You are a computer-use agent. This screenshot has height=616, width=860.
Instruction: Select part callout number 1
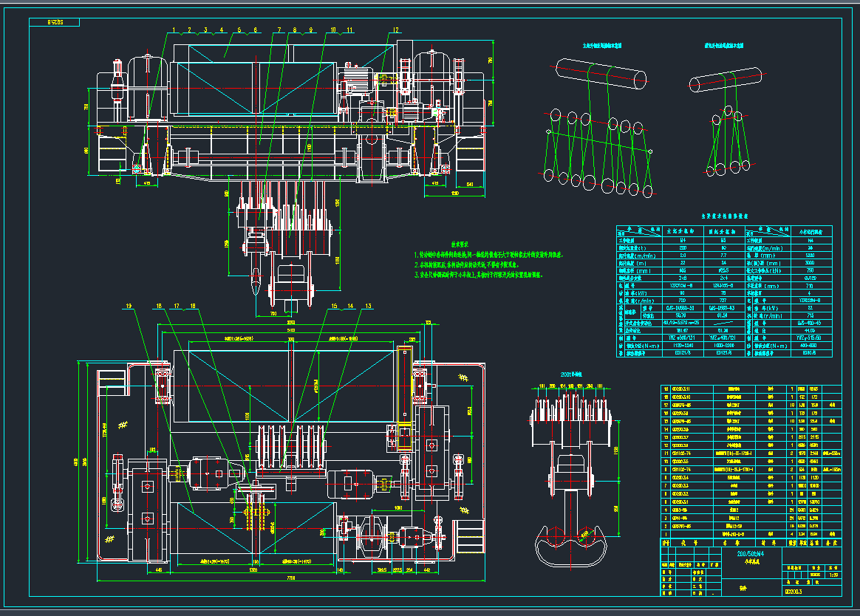click(174, 30)
